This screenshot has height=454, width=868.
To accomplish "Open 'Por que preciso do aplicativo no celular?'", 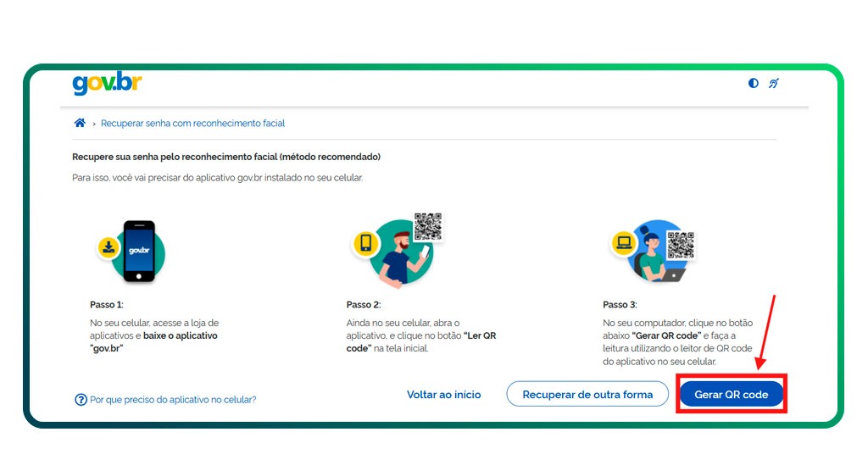I will point(173,399).
